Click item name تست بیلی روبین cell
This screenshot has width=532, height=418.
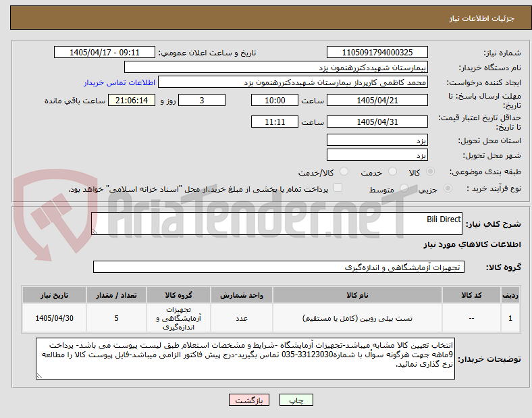(357, 318)
